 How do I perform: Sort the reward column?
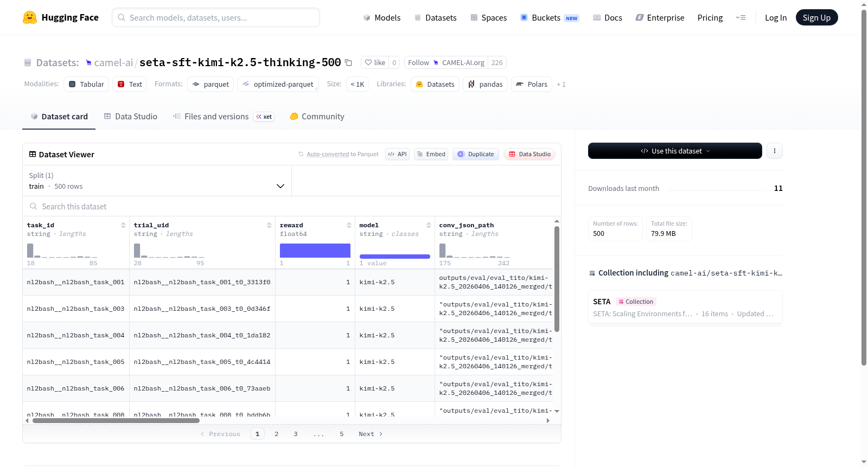pyautogui.click(x=349, y=225)
